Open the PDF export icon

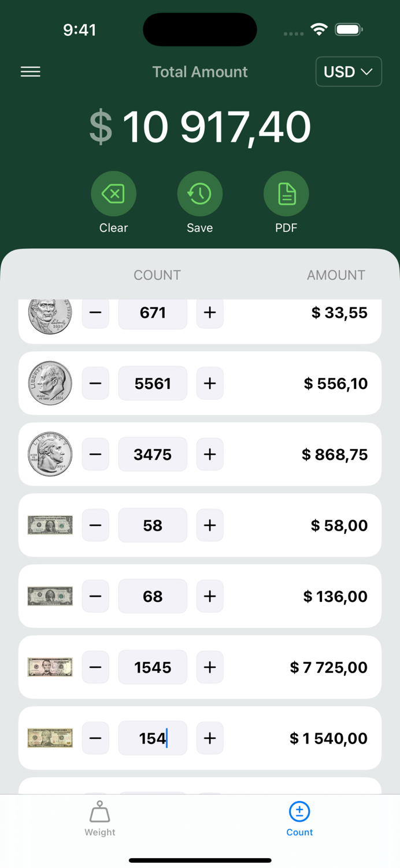286,193
